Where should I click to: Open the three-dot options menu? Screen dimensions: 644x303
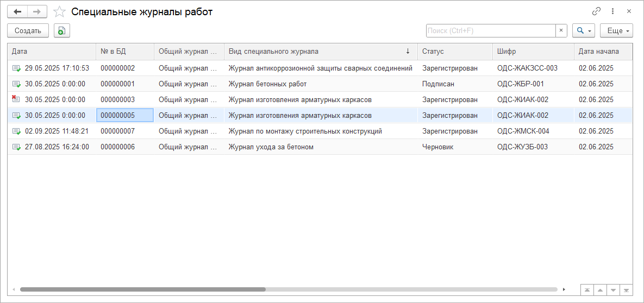pos(612,11)
